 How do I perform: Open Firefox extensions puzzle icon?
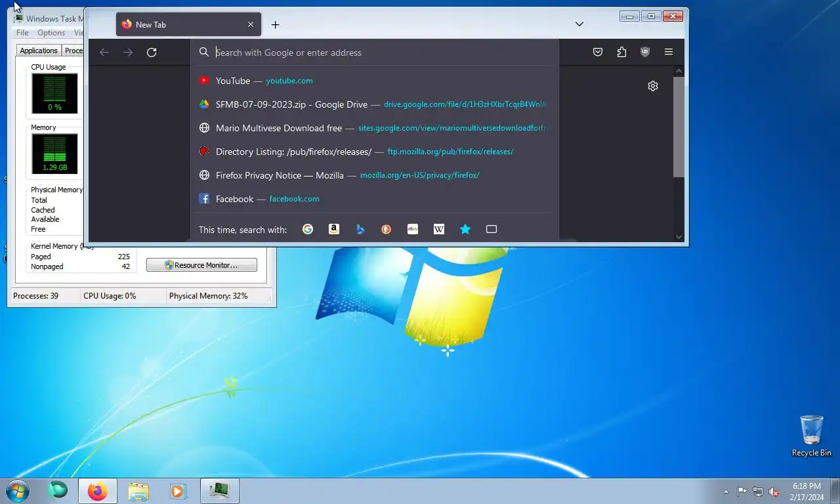click(x=621, y=52)
